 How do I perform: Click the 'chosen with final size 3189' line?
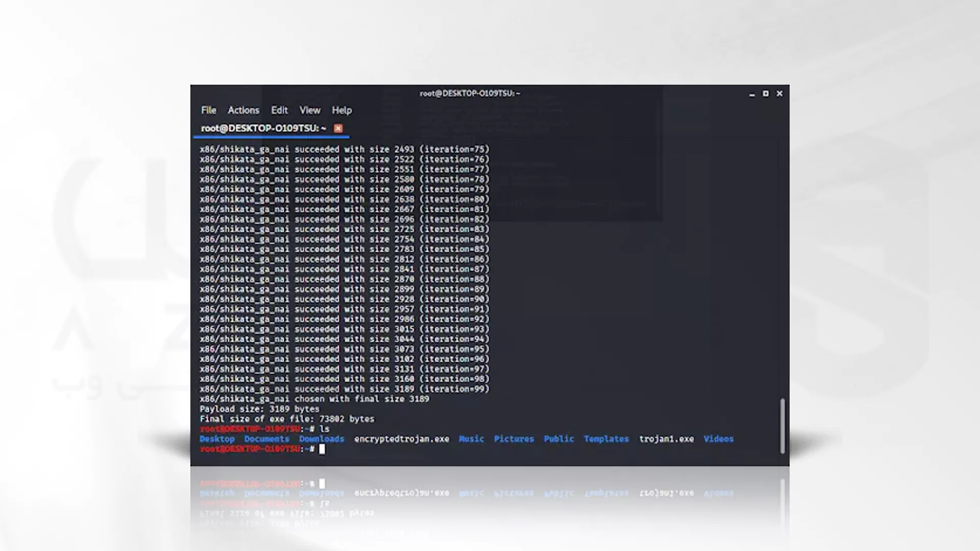point(314,399)
